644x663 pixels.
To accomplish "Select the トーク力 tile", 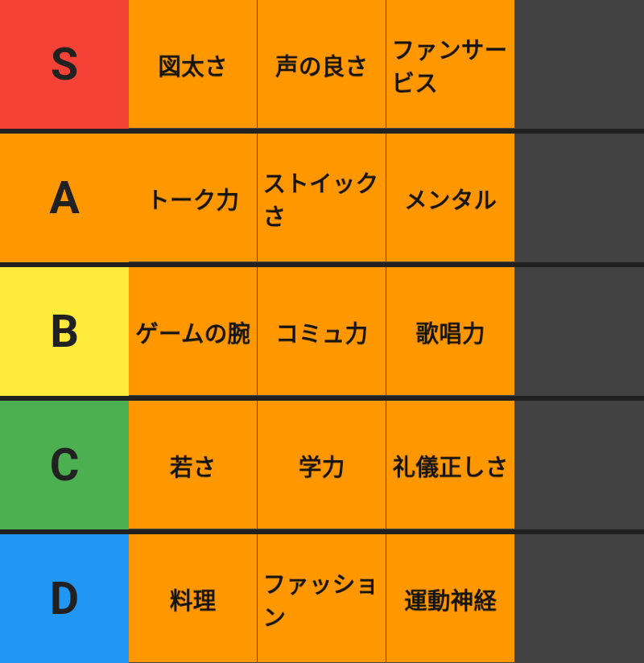I will point(193,197).
